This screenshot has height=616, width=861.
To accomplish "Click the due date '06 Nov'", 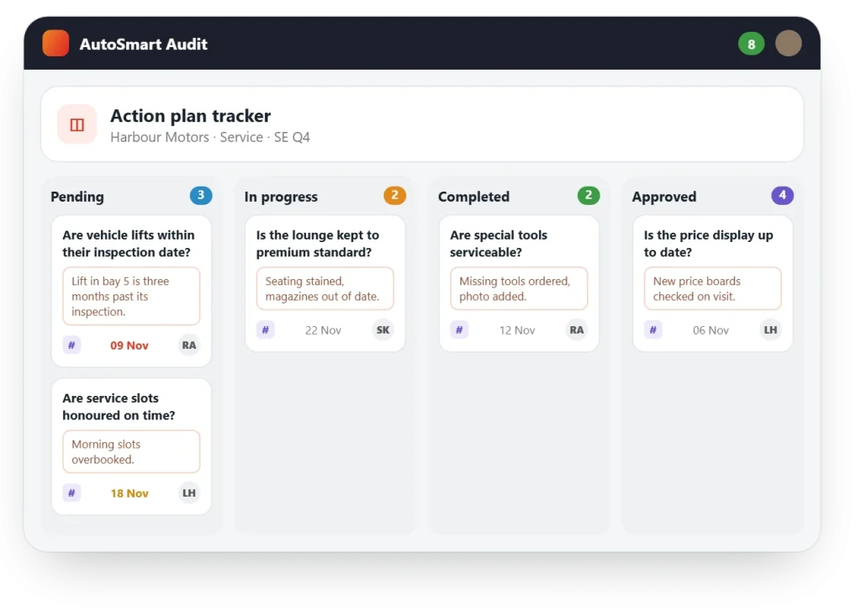I will click(x=710, y=330).
